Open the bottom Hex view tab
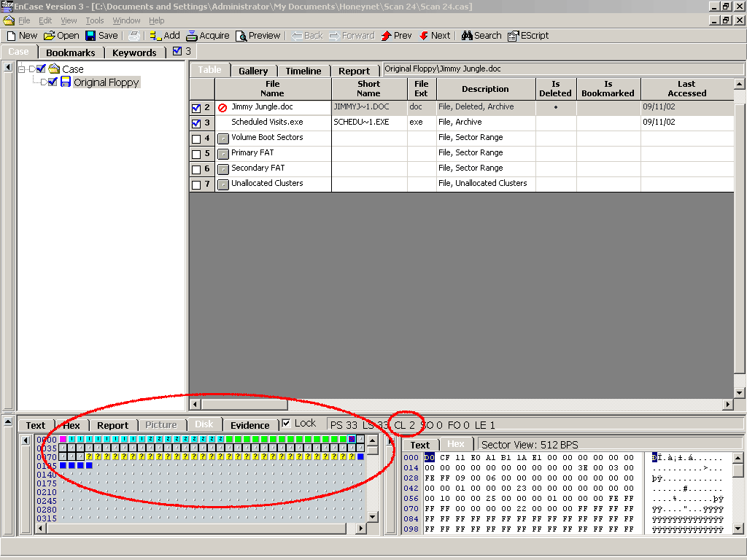This screenshot has width=747, height=560. point(71,425)
